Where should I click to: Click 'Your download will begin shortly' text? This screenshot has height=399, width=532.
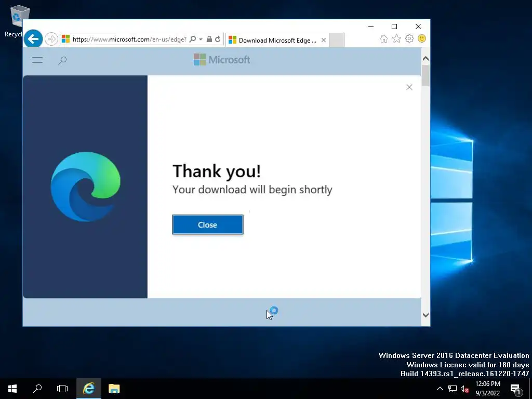tap(252, 190)
